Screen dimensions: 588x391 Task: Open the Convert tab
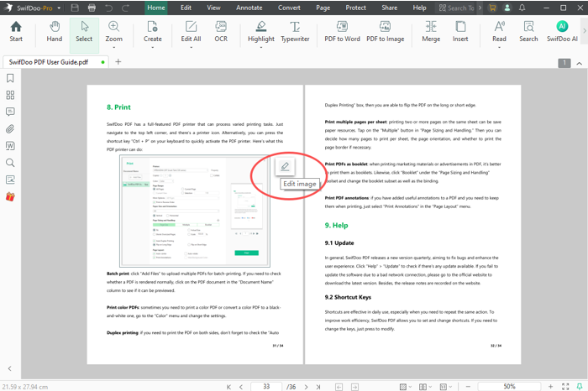[x=289, y=8]
